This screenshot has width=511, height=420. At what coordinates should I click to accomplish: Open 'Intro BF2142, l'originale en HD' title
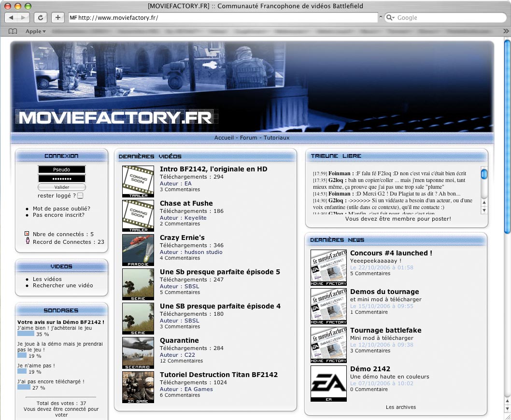tap(213, 169)
